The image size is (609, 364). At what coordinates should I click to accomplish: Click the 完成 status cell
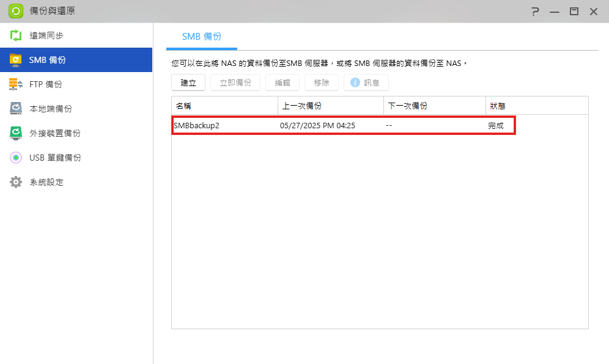[496, 126]
